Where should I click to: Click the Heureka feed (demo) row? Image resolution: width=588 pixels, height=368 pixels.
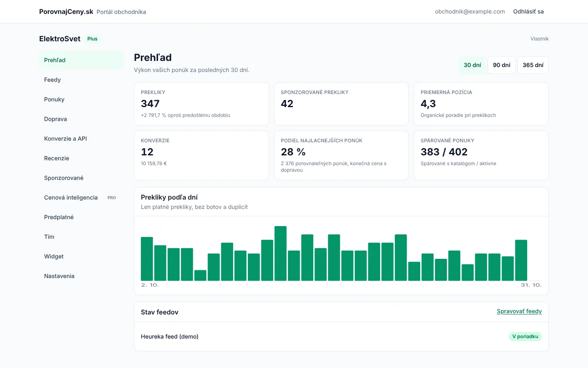pos(341,337)
